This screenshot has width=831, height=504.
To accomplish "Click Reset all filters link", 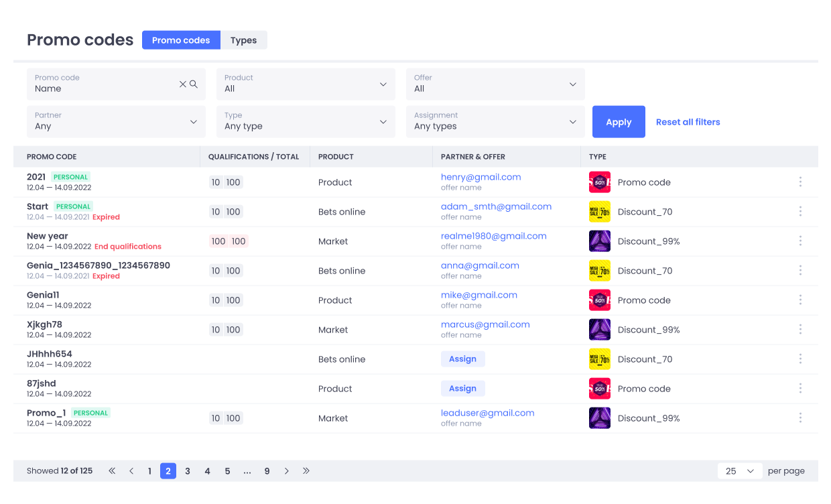I will pyautogui.click(x=688, y=122).
